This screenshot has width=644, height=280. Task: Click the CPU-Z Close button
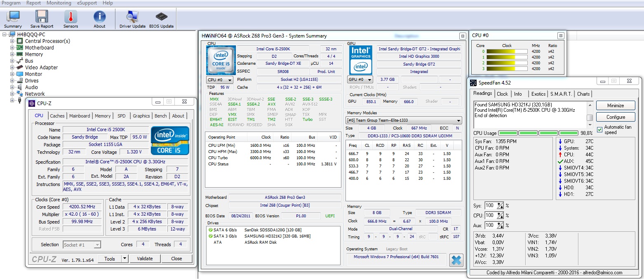point(176,259)
